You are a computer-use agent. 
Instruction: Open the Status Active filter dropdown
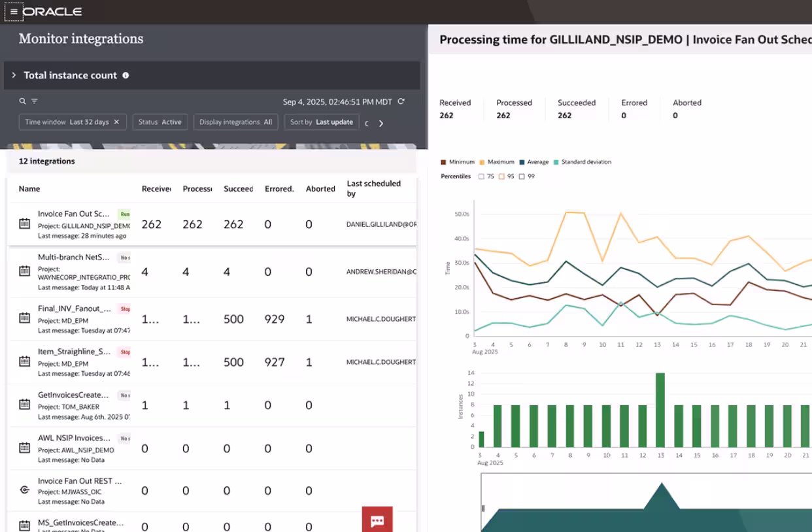tap(160, 122)
